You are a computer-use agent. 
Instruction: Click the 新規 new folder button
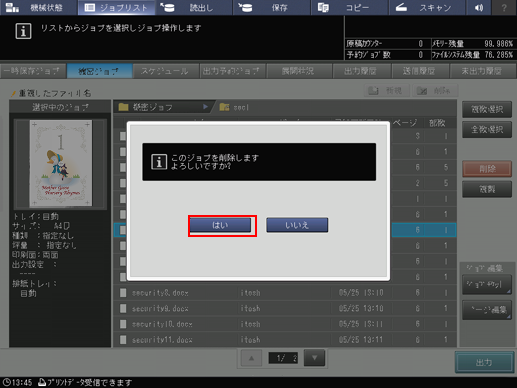click(x=386, y=90)
